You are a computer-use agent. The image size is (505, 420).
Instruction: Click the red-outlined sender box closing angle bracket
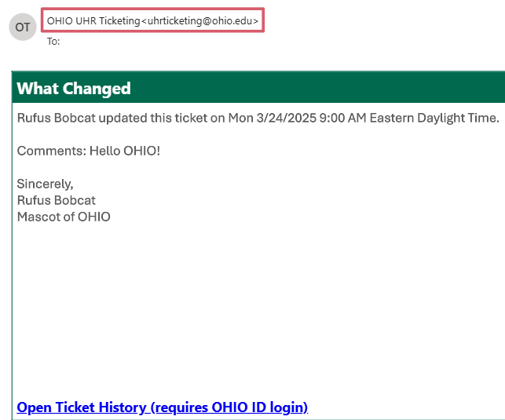(256, 21)
